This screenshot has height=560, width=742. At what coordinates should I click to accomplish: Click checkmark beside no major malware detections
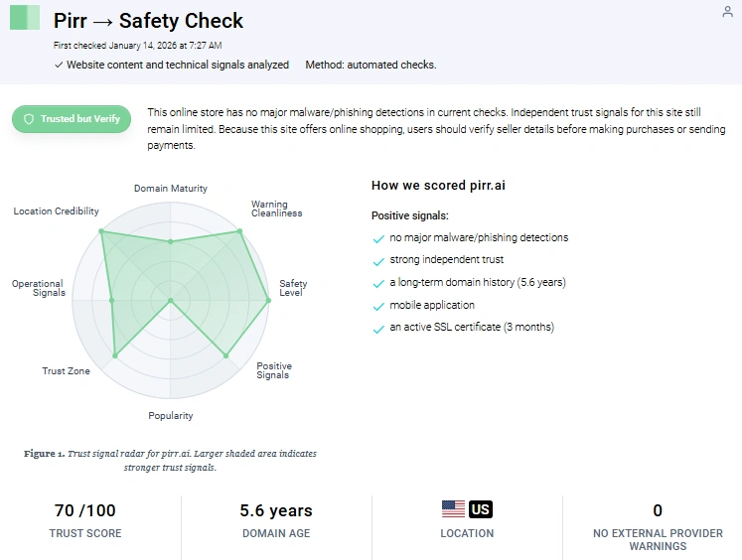tap(378, 239)
